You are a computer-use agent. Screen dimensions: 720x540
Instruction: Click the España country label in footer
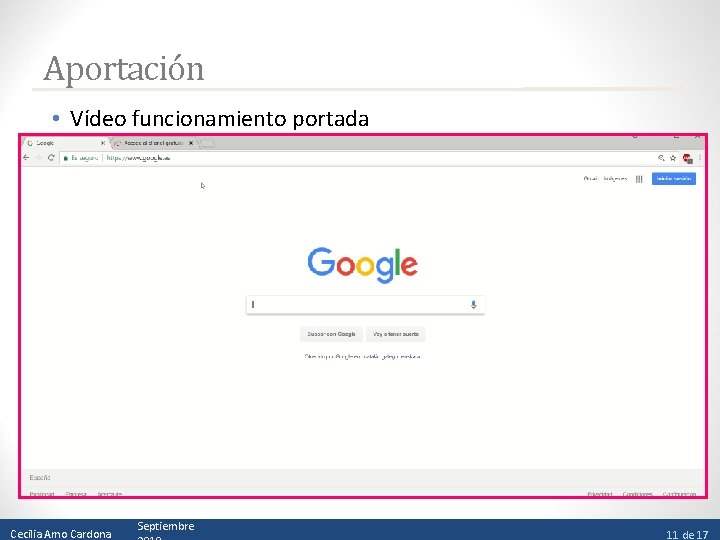[x=40, y=478]
